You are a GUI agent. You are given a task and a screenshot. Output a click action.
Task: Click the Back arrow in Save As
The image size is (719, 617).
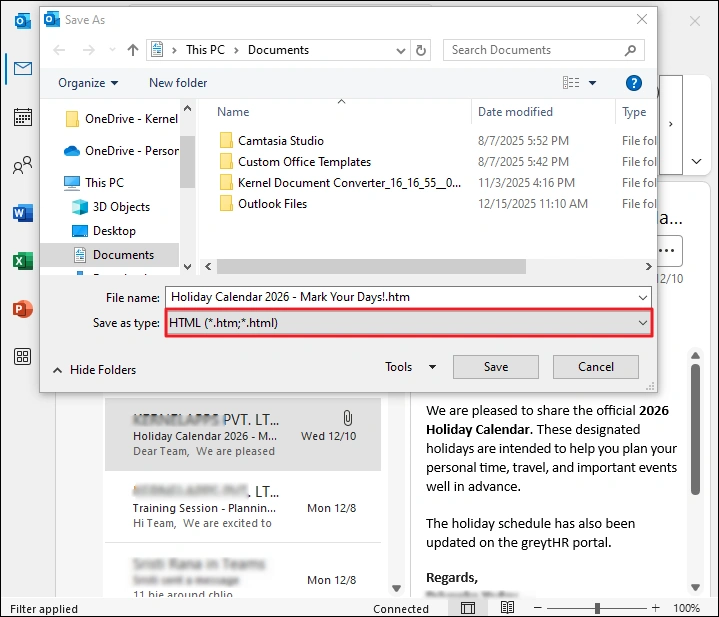pos(59,50)
